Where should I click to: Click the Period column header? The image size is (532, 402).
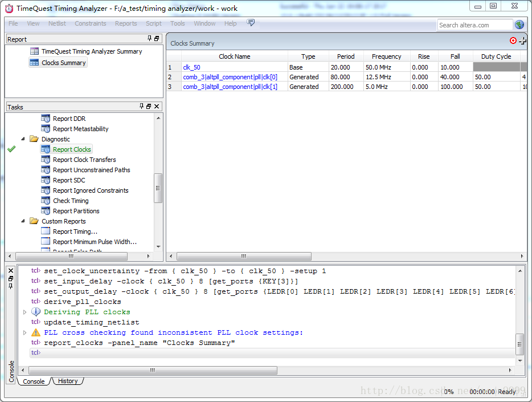click(x=346, y=56)
